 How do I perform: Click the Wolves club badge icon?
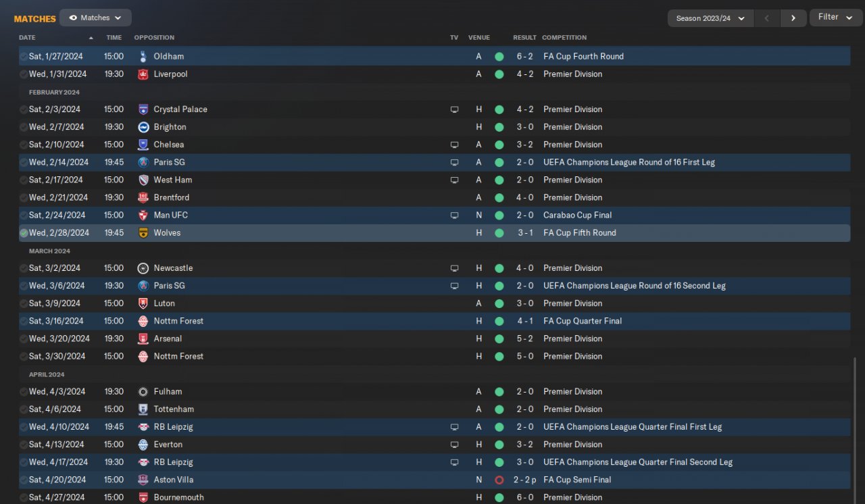click(143, 233)
